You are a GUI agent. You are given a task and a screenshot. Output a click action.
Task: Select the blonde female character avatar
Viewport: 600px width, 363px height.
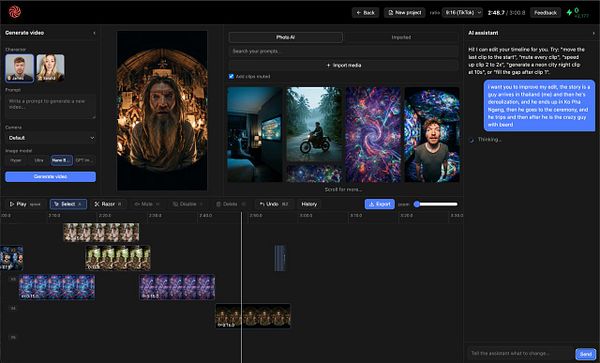[50, 68]
